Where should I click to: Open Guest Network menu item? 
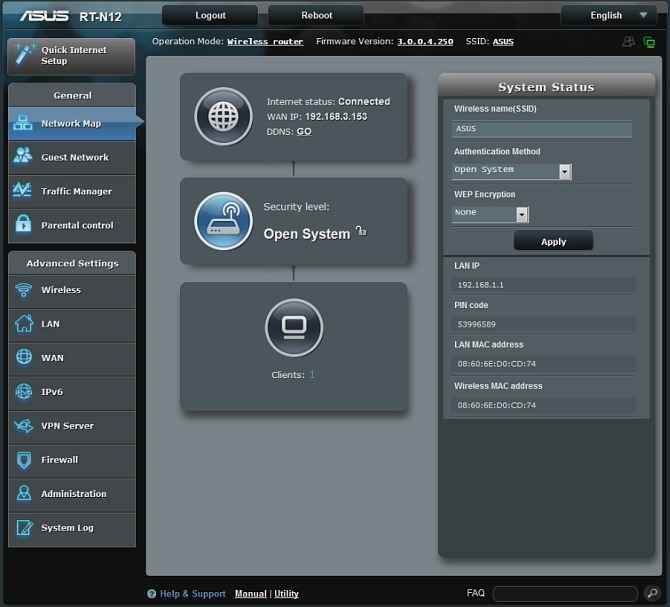(72, 157)
